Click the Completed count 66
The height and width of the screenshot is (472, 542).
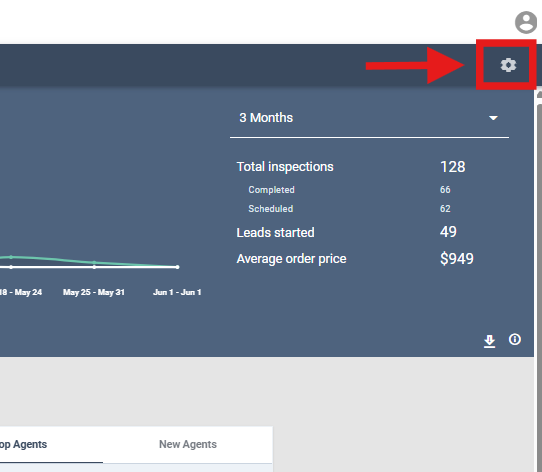tap(445, 189)
